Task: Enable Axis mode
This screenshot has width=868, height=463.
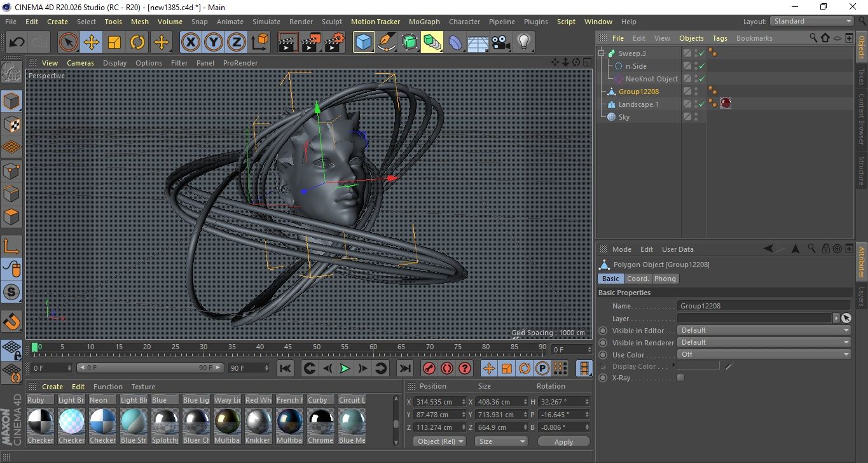Action: pos(12,246)
